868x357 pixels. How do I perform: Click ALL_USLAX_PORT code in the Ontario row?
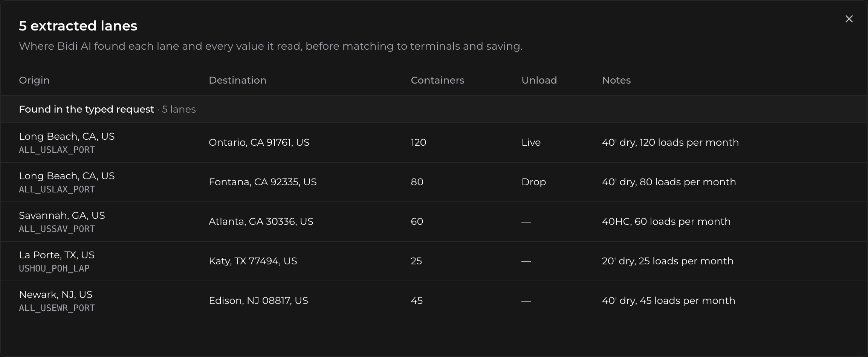pos(57,150)
